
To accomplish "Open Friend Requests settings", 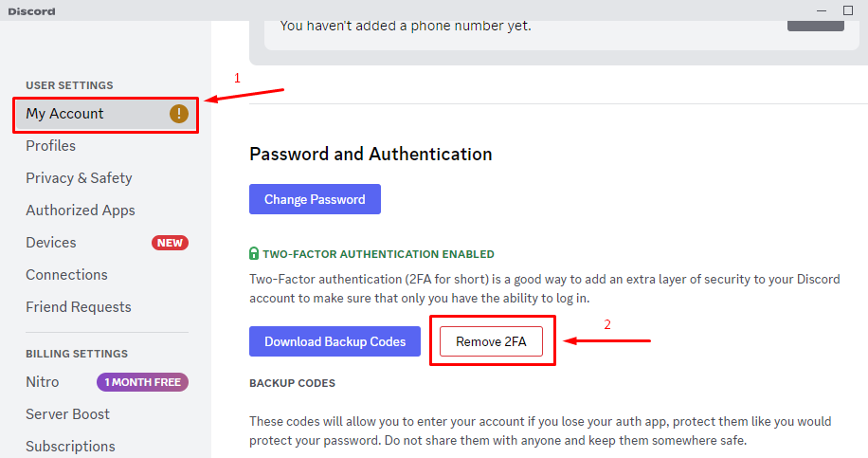I will 106,307.
